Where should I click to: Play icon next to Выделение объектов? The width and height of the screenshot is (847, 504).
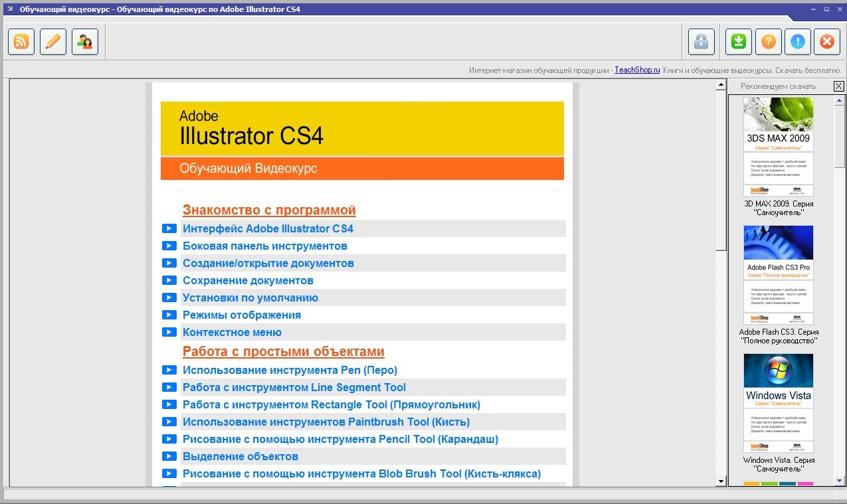coord(169,456)
